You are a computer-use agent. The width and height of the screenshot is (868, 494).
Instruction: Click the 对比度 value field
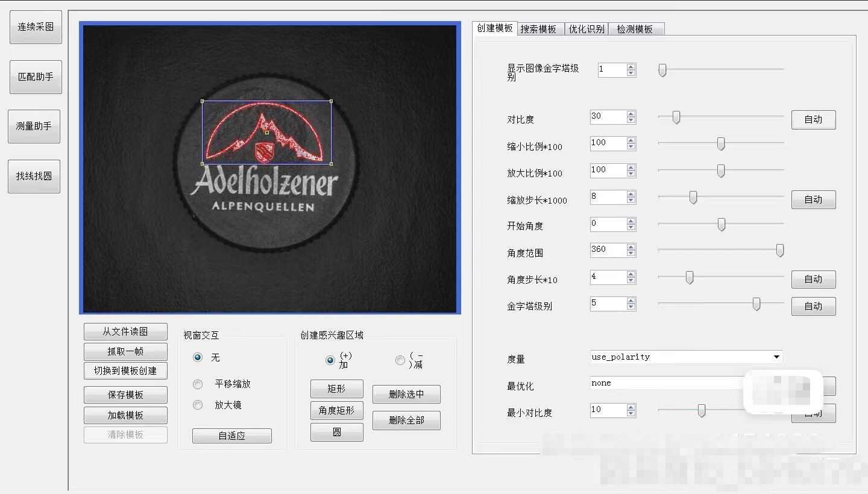tap(608, 116)
